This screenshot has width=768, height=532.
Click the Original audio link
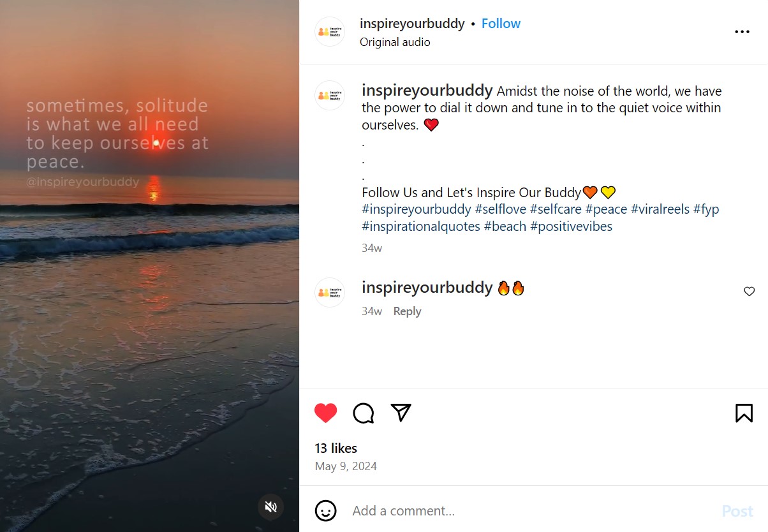click(x=395, y=42)
